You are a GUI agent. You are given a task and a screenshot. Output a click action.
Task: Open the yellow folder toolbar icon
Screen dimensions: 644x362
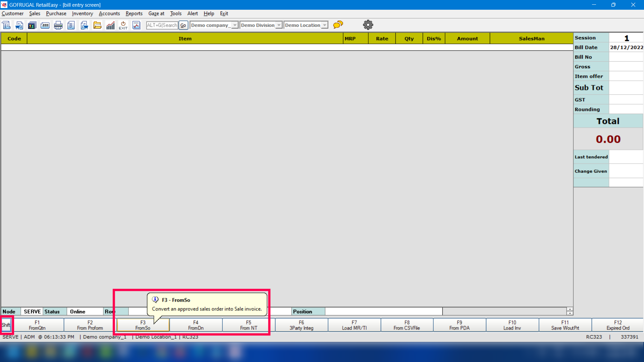(x=97, y=25)
